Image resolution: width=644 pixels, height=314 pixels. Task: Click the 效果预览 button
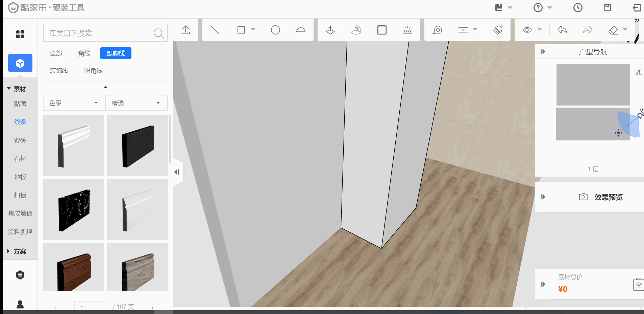(x=601, y=197)
